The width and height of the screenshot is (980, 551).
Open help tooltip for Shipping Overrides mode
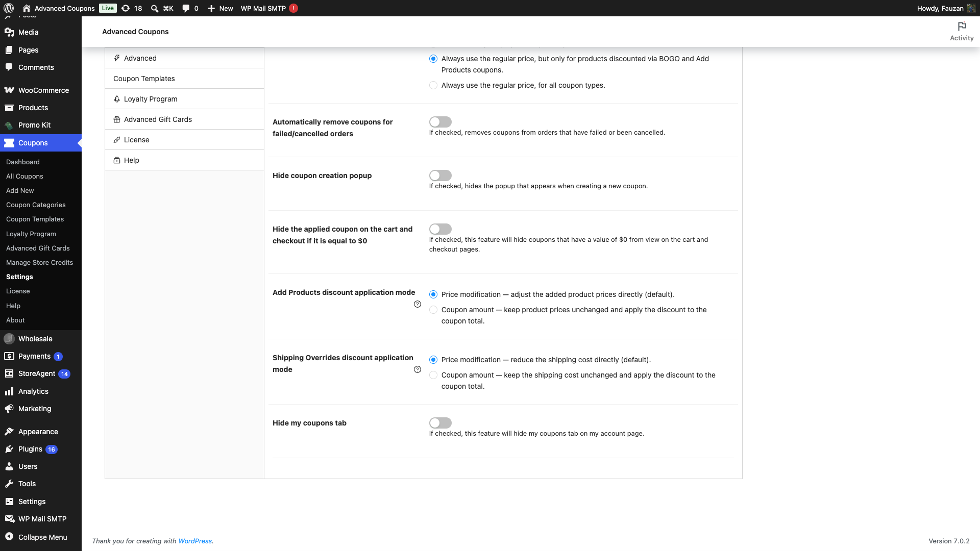tap(418, 369)
